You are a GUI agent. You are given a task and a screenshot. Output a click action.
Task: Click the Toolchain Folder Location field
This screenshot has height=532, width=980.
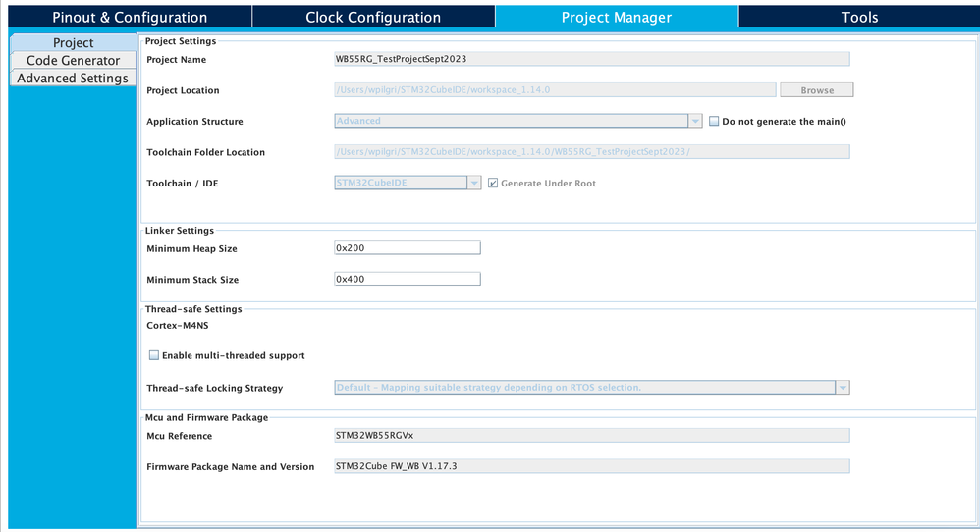tap(592, 152)
